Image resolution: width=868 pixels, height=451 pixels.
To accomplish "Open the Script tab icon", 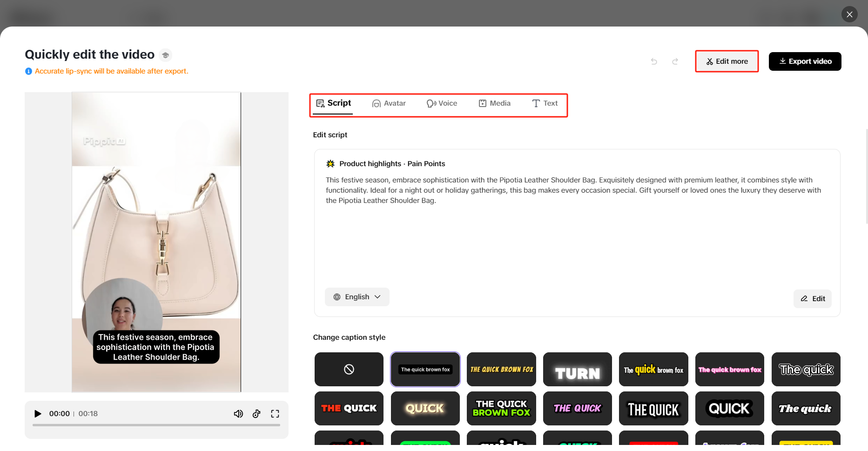I will tap(320, 103).
